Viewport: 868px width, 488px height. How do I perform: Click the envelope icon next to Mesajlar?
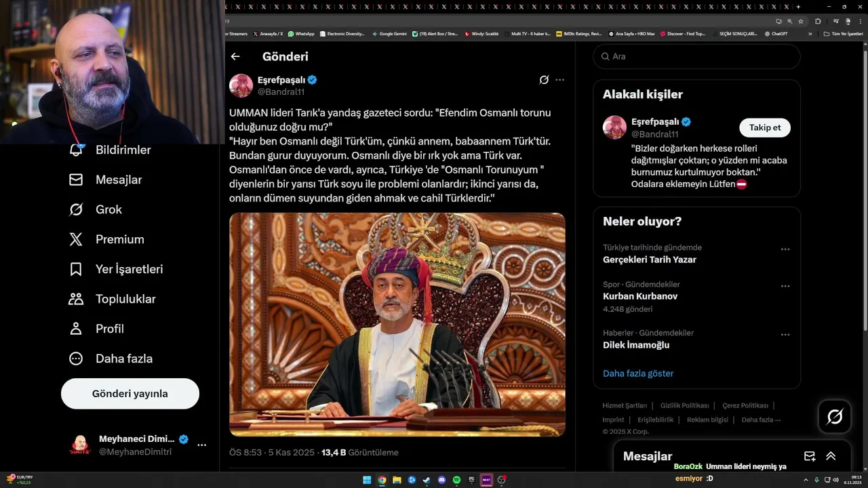[76, 180]
